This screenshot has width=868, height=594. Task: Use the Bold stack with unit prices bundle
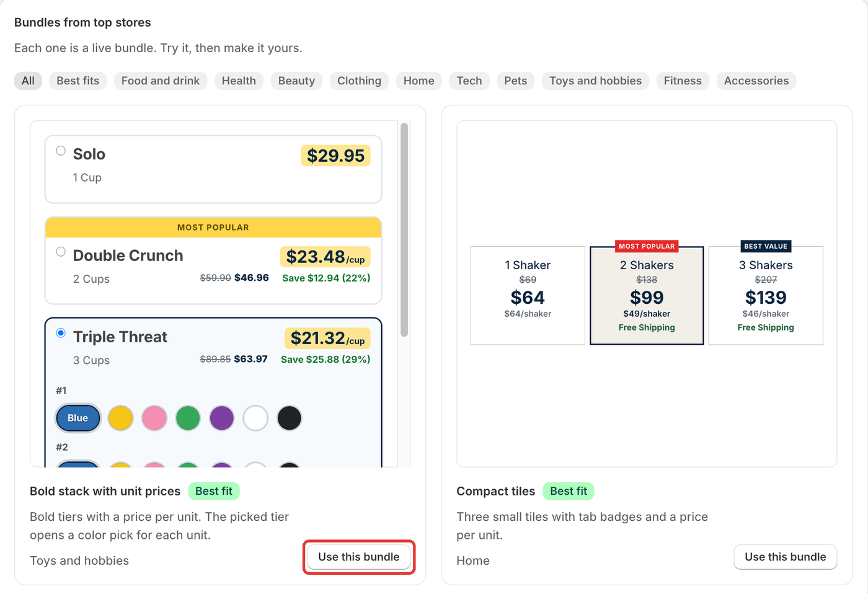(x=359, y=557)
